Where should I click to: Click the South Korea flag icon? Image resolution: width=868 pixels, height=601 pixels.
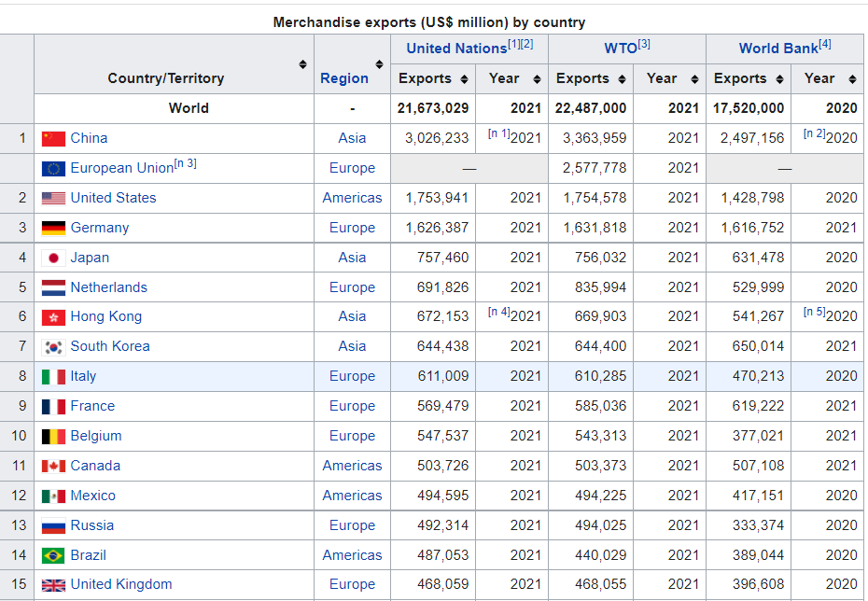point(53,346)
